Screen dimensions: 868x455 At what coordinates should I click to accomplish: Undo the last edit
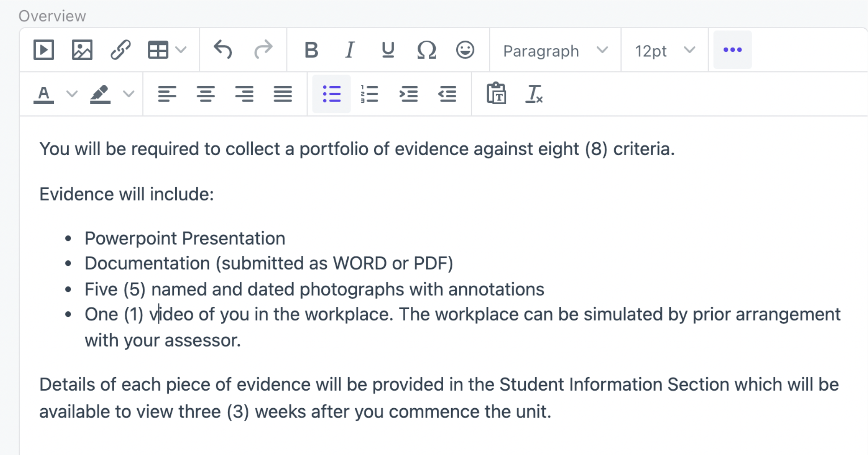[x=223, y=50]
